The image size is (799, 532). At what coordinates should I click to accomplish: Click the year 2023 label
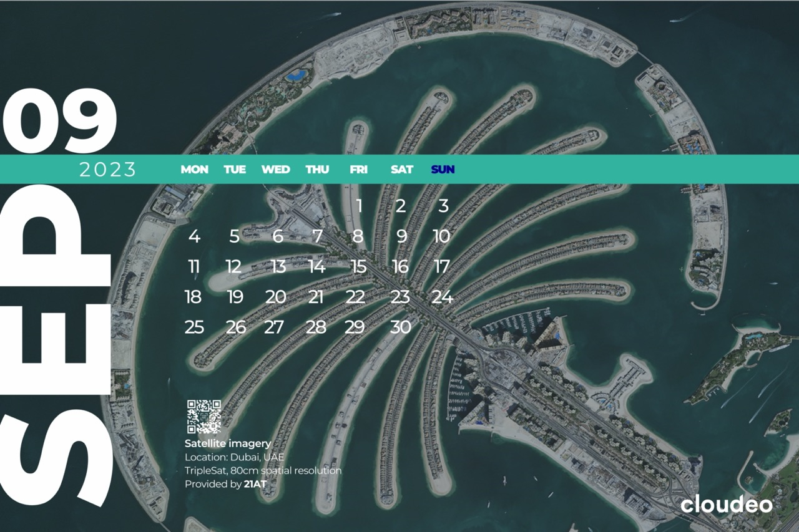[x=107, y=170]
